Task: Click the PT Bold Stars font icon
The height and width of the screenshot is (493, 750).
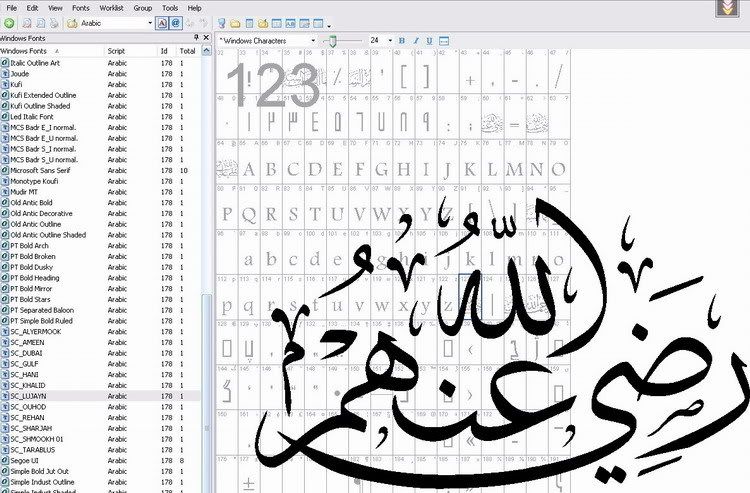Action: [5, 299]
